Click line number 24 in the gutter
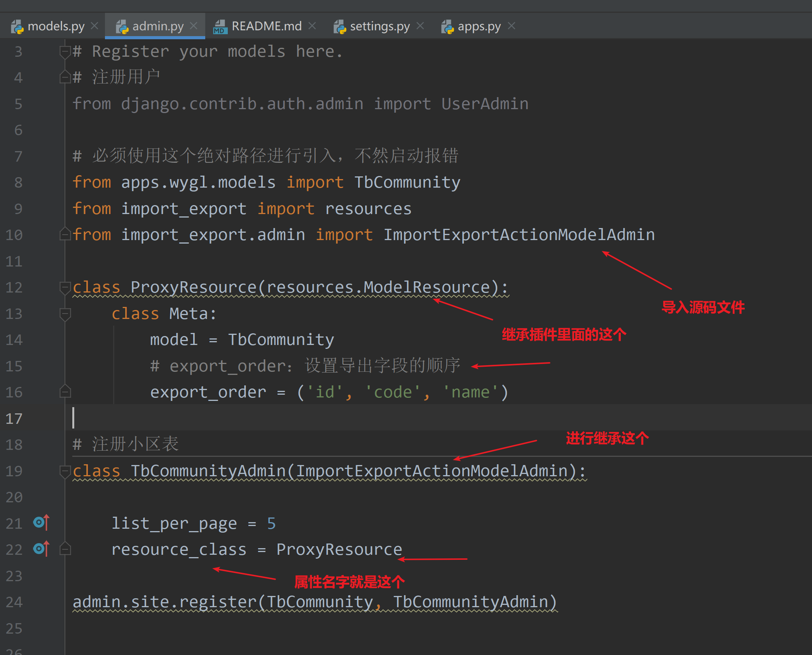 [14, 602]
